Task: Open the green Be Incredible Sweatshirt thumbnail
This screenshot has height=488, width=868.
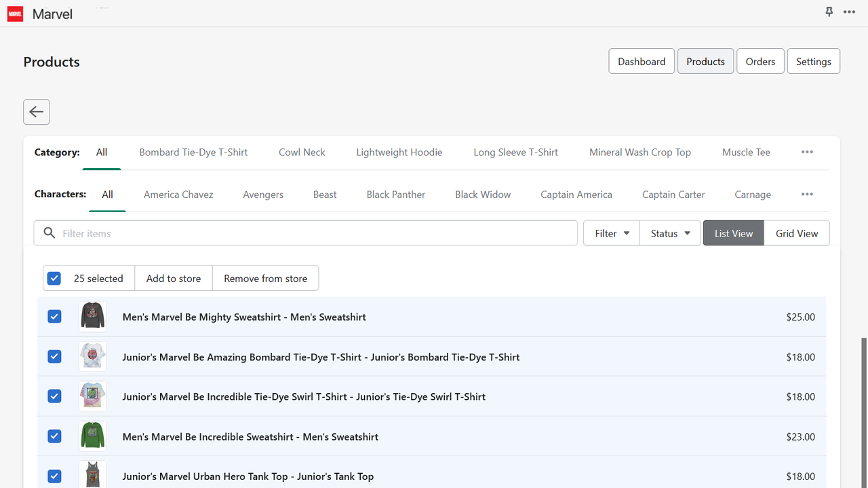Action: 93,436
